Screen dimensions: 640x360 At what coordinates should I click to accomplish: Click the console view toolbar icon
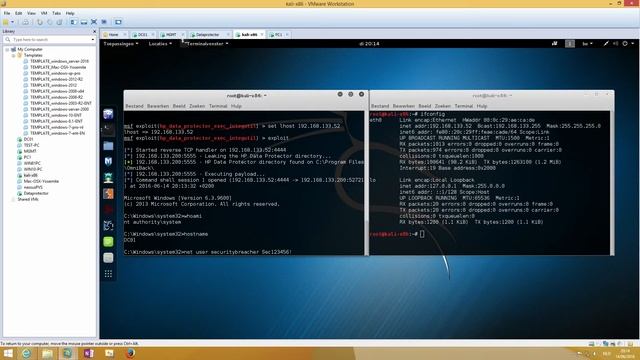tap(118, 22)
